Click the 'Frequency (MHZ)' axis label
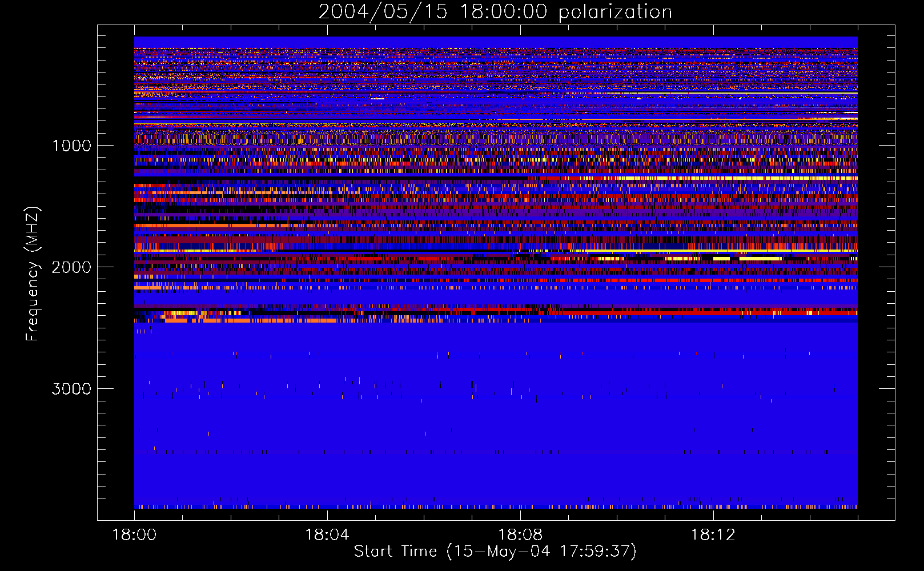The height and width of the screenshot is (571, 924). tap(33, 274)
